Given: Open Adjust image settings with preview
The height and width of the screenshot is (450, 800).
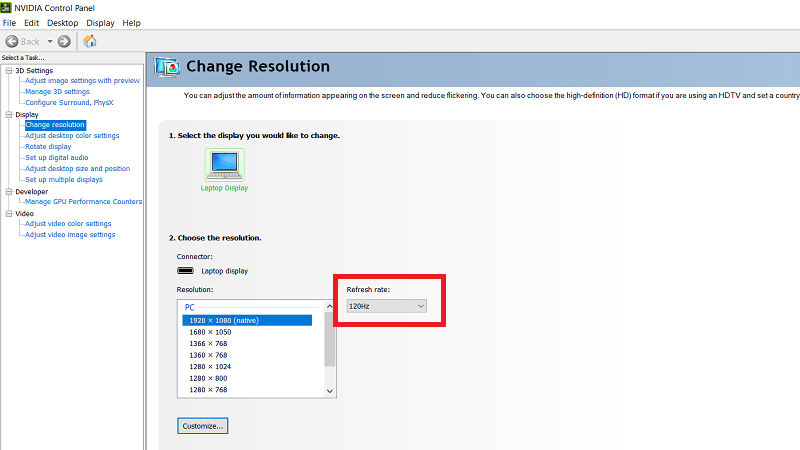Looking at the screenshot, I should click(82, 81).
